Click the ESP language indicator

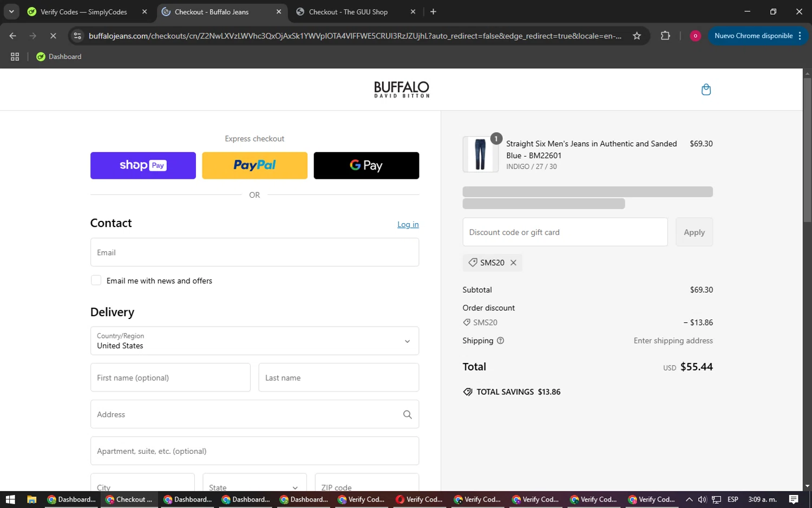733,499
